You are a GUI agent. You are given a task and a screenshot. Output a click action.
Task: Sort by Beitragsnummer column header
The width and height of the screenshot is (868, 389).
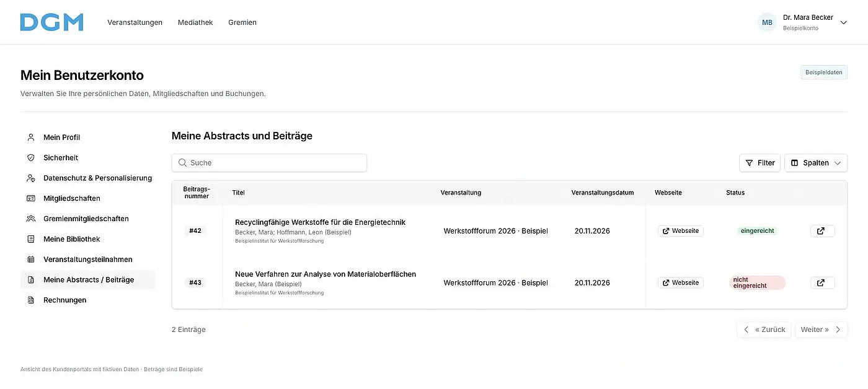coord(197,193)
